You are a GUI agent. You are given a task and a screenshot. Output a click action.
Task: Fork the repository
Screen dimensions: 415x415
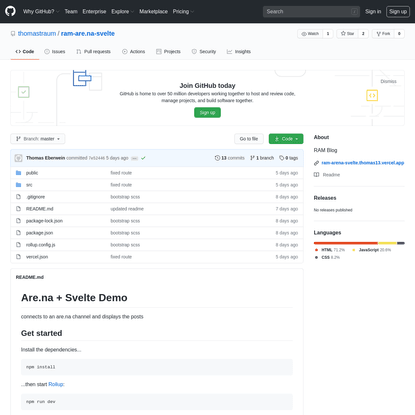coord(383,34)
